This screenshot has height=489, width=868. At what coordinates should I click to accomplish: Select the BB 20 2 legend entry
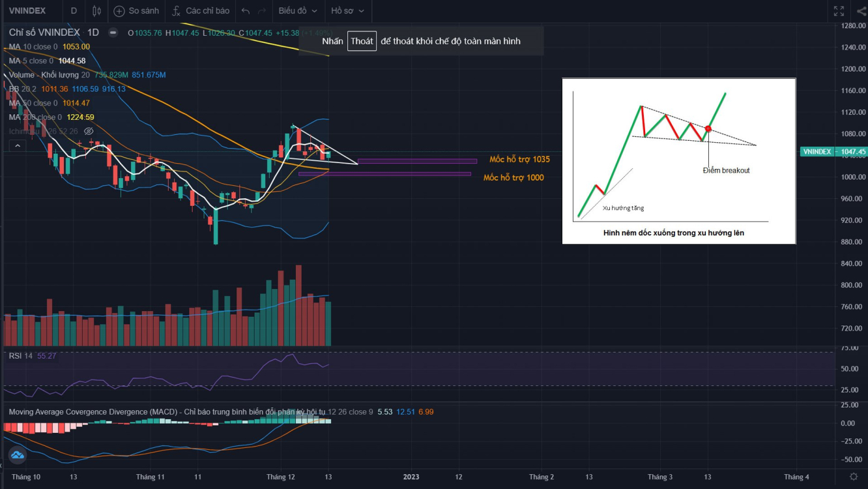(x=67, y=89)
